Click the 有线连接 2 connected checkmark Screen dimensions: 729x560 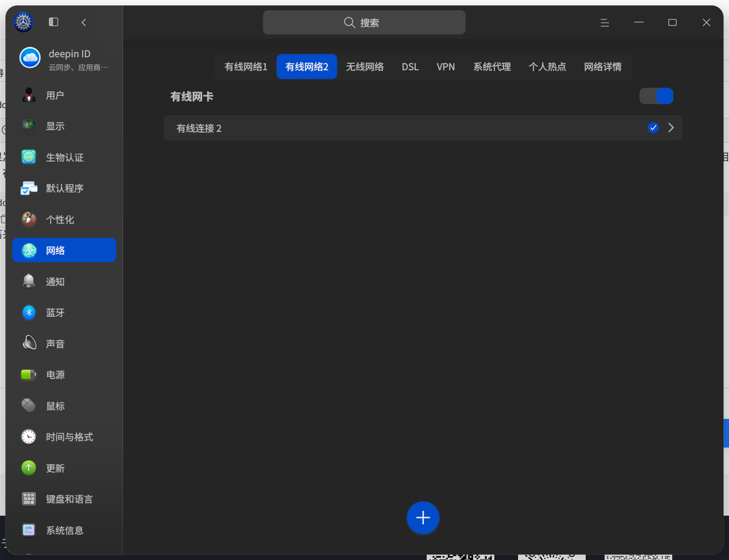tap(653, 128)
